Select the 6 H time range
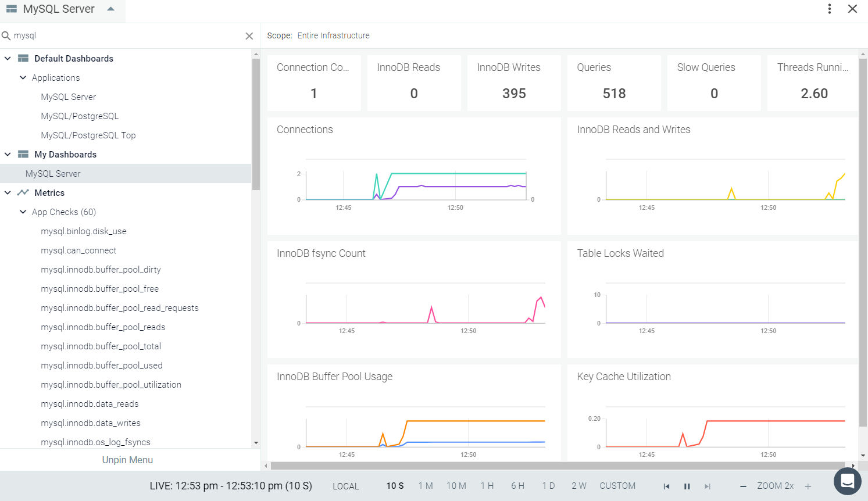This screenshot has height=501, width=868. coord(518,486)
